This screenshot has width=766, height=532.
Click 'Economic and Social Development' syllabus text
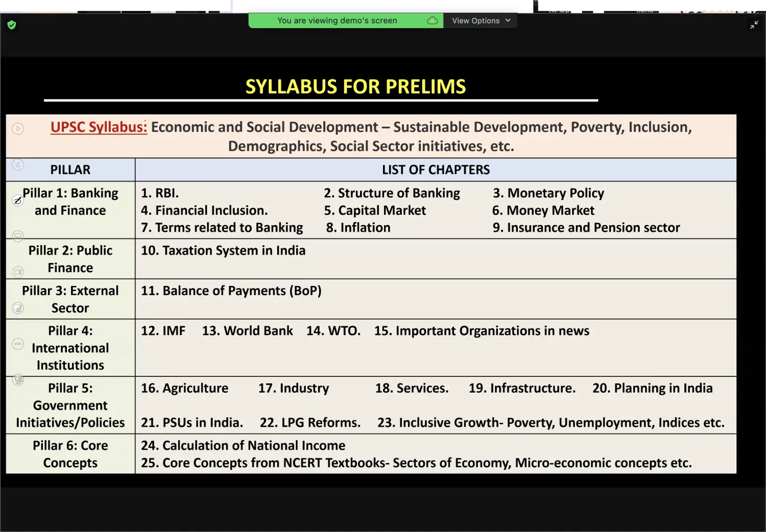tap(265, 127)
